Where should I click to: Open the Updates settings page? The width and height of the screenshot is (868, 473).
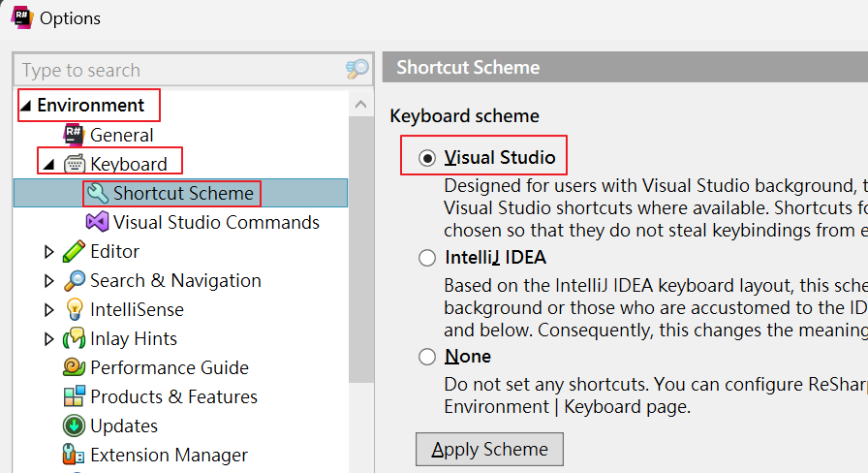(x=124, y=426)
